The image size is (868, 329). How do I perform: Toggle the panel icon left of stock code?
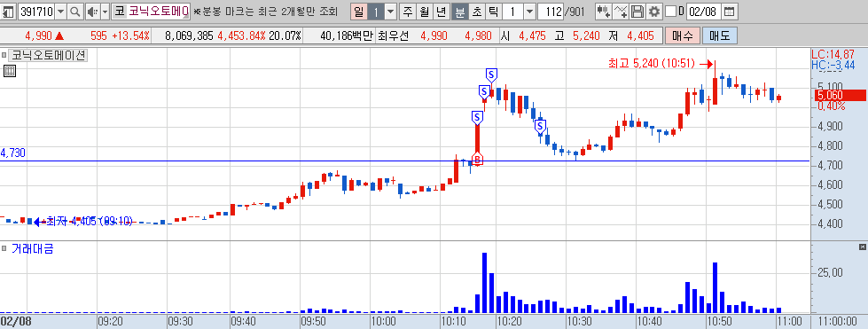[9, 11]
